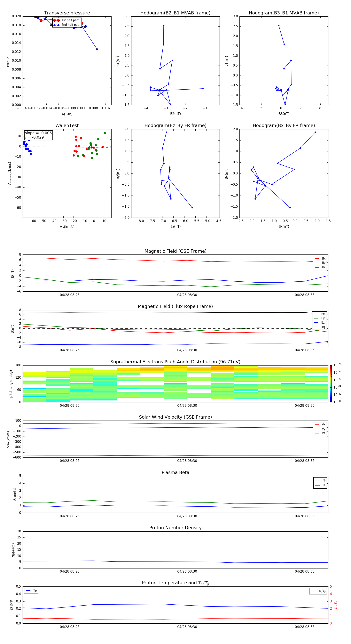Image resolution: width=351 pixels, height=644 pixels.
Task: Click the Bx legend entry in GSE magnetic field plot
Action: pos(320,259)
